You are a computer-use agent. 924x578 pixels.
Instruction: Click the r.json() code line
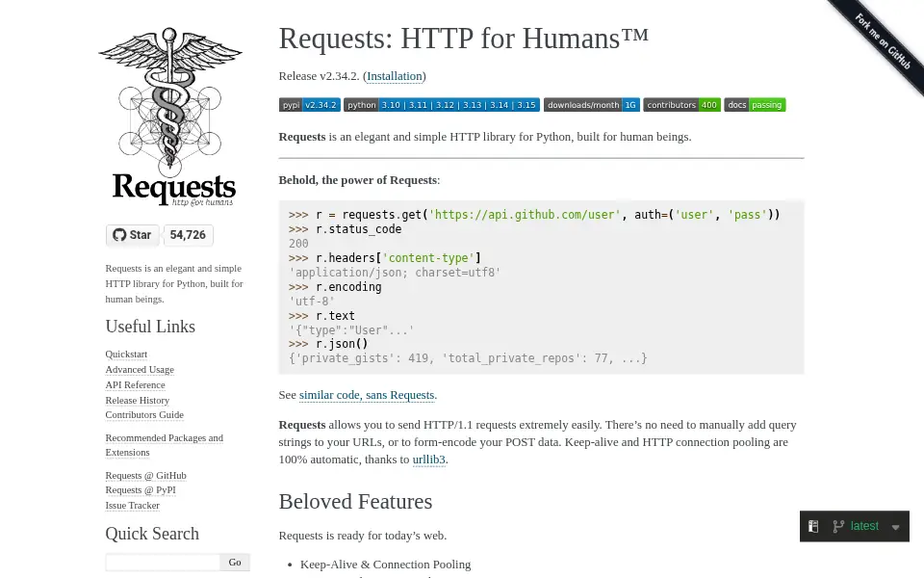[x=328, y=344]
